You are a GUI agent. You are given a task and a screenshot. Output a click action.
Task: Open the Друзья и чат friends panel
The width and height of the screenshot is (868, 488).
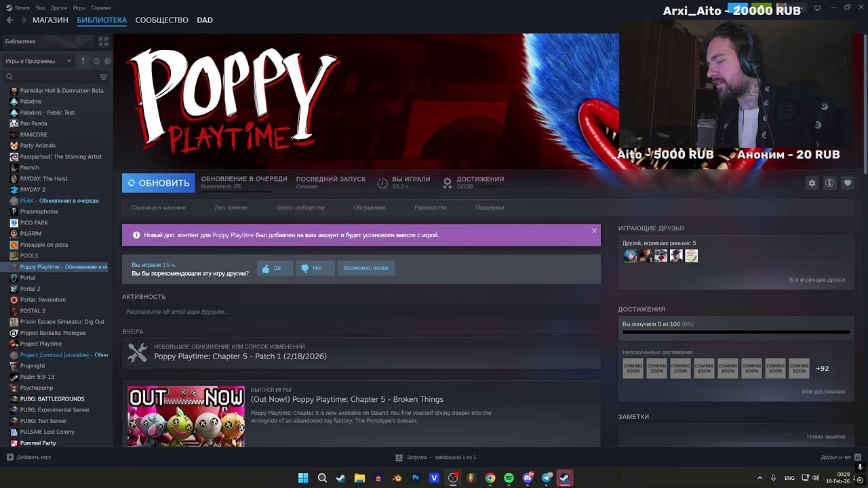[840, 457]
